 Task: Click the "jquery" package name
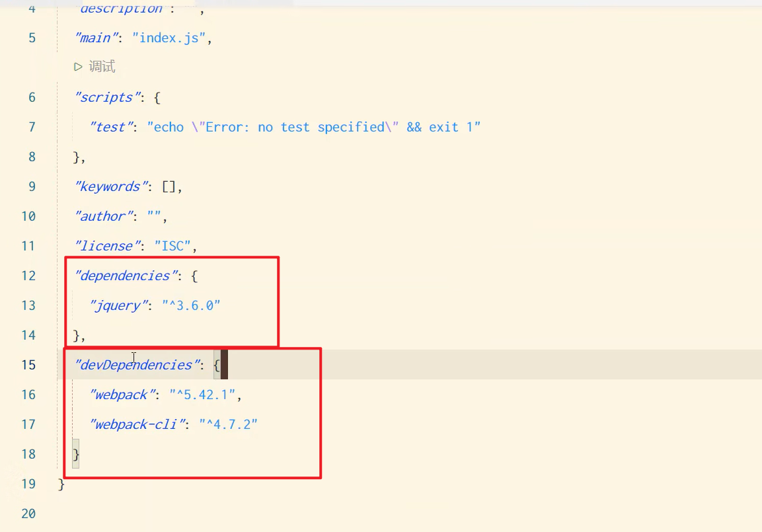click(x=118, y=305)
